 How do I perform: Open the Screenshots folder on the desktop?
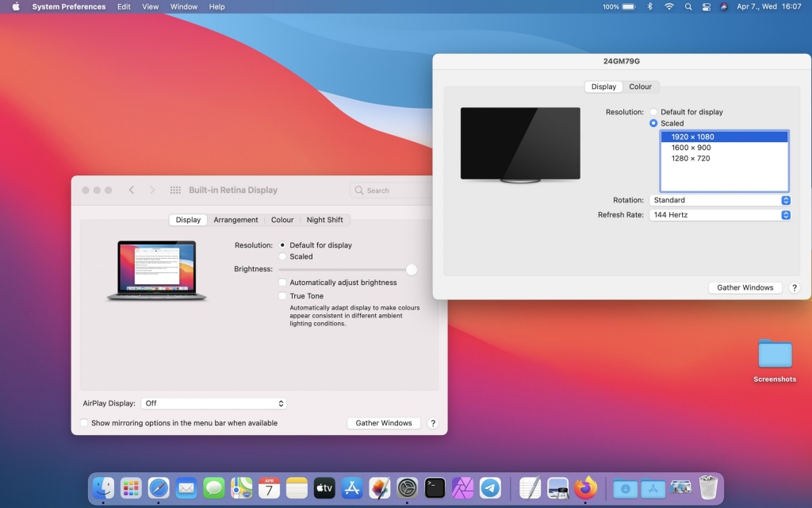(775, 355)
